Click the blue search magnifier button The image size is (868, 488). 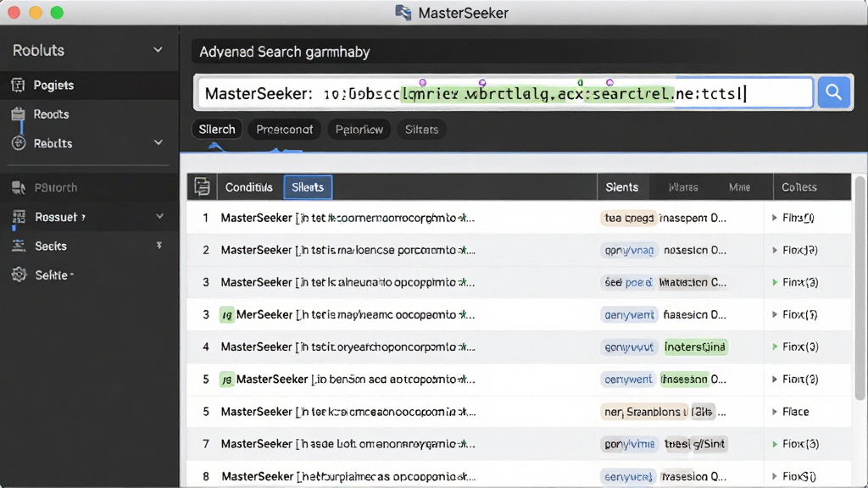(834, 92)
